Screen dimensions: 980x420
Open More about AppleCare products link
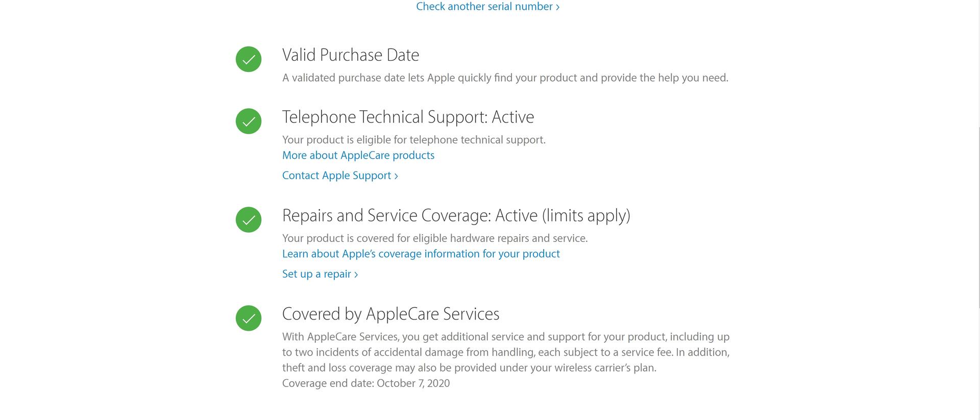(x=358, y=155)
